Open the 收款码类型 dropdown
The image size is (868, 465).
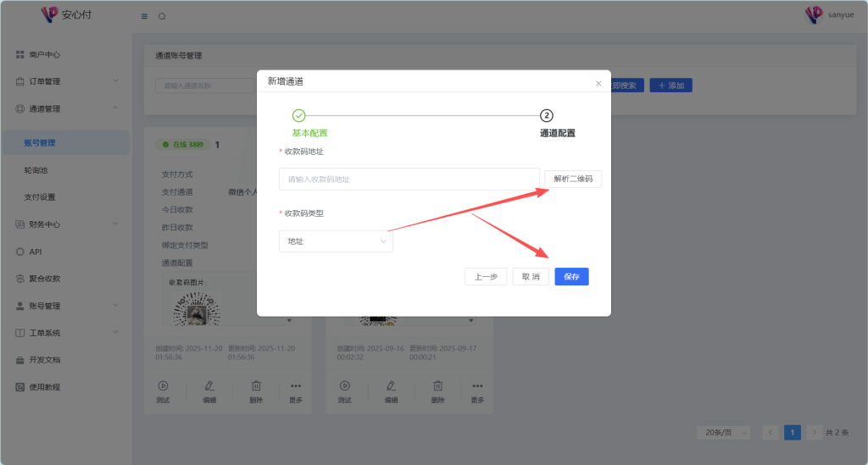[336, 241]
